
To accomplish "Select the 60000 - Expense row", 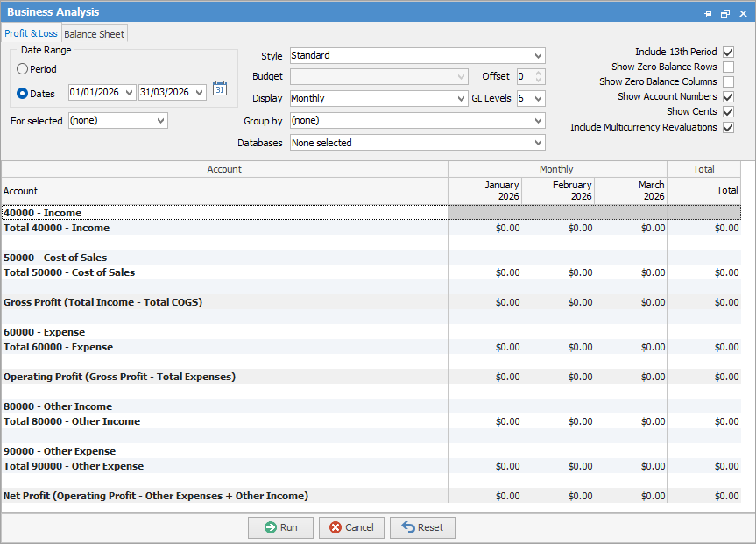I will [371, 332].
